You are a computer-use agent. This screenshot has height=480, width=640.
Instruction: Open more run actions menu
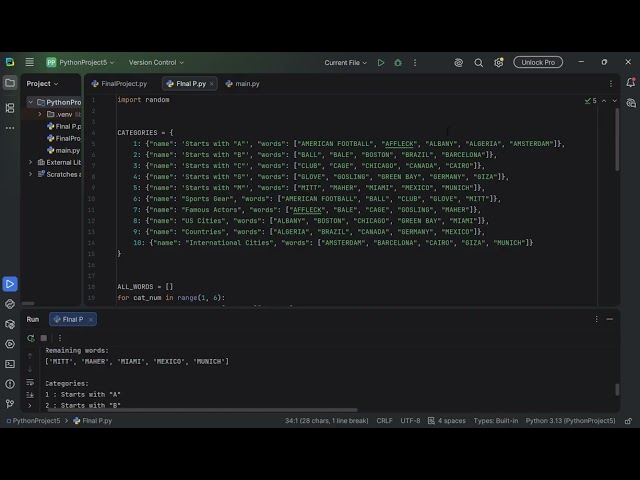tap(415, 62)
